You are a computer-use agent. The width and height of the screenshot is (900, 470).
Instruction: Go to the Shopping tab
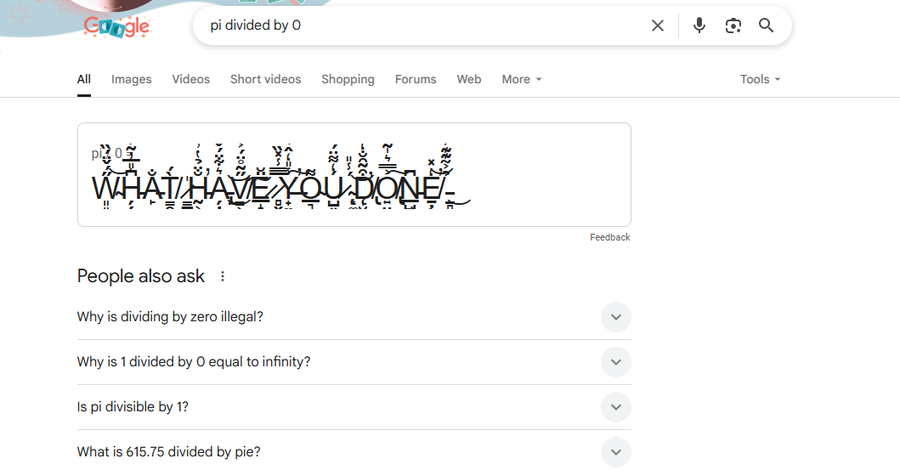click(348, 80)
